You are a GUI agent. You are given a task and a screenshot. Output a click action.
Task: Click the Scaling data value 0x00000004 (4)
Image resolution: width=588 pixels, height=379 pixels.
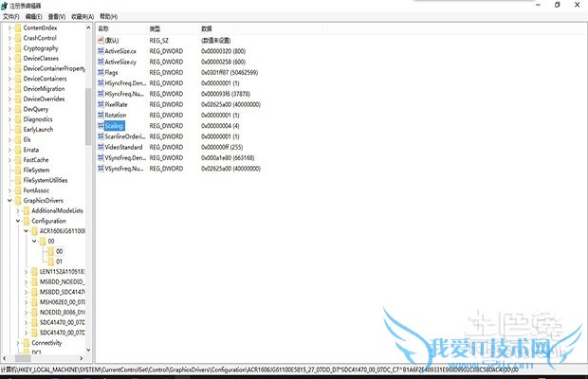click(220, 126)
